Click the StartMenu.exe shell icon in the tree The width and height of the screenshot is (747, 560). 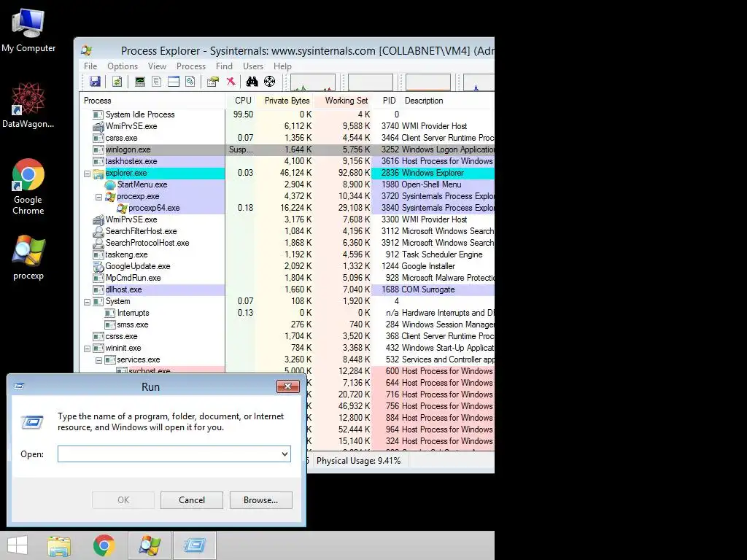[x=110, y=184]
